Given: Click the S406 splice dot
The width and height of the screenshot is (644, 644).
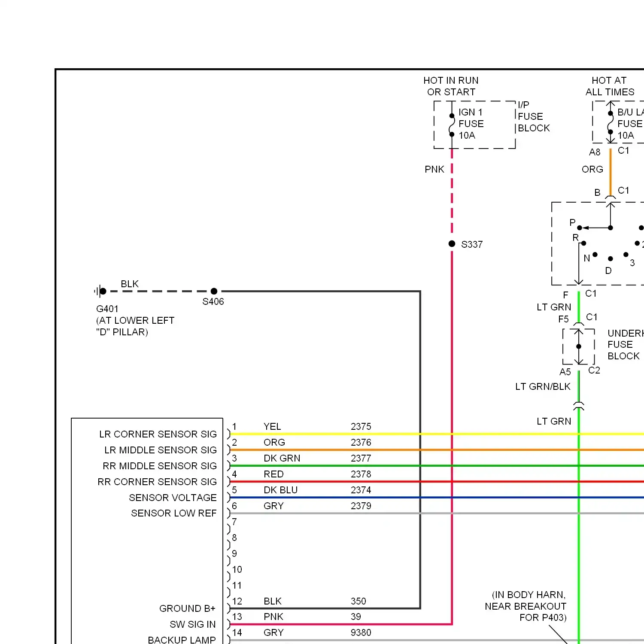Looking at the screenshot, I should click(214, 291).
